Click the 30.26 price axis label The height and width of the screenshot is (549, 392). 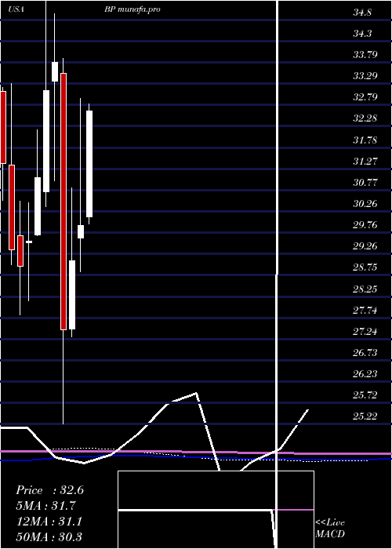tap(365, 203)
